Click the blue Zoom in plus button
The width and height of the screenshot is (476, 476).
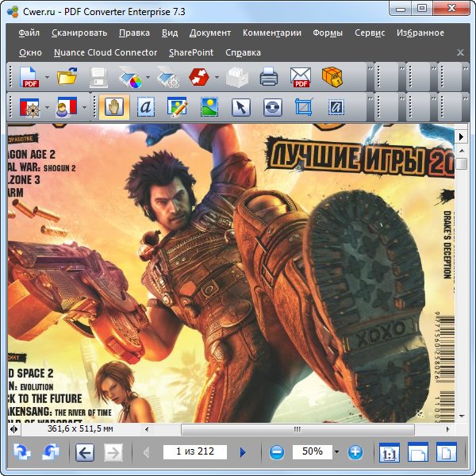[355, 452]
